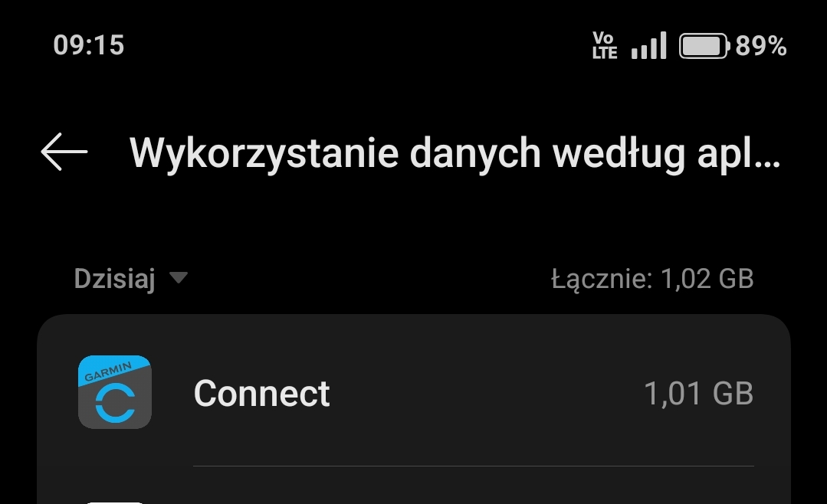Tap the blue C logo on the Connect icon
This screenshot has width=827, height=504.
[x=116, y=404]
